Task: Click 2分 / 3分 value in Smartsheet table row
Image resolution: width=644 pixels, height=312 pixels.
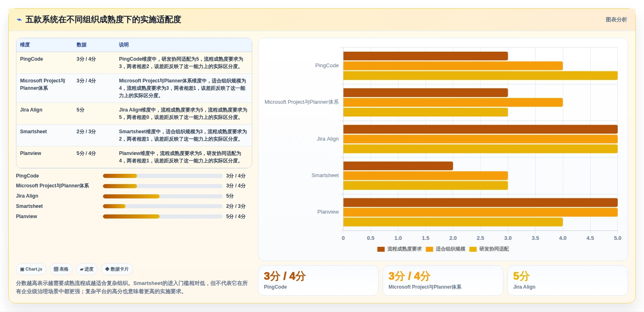Action: click(x=86, y=132)
